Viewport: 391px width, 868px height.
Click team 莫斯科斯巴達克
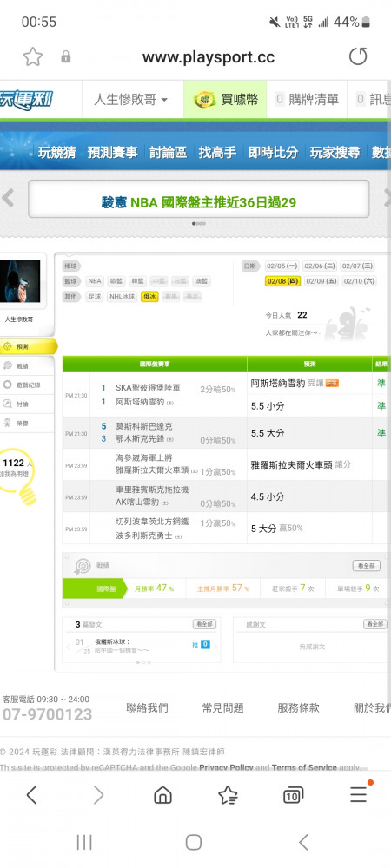click(x=144, y=426)
